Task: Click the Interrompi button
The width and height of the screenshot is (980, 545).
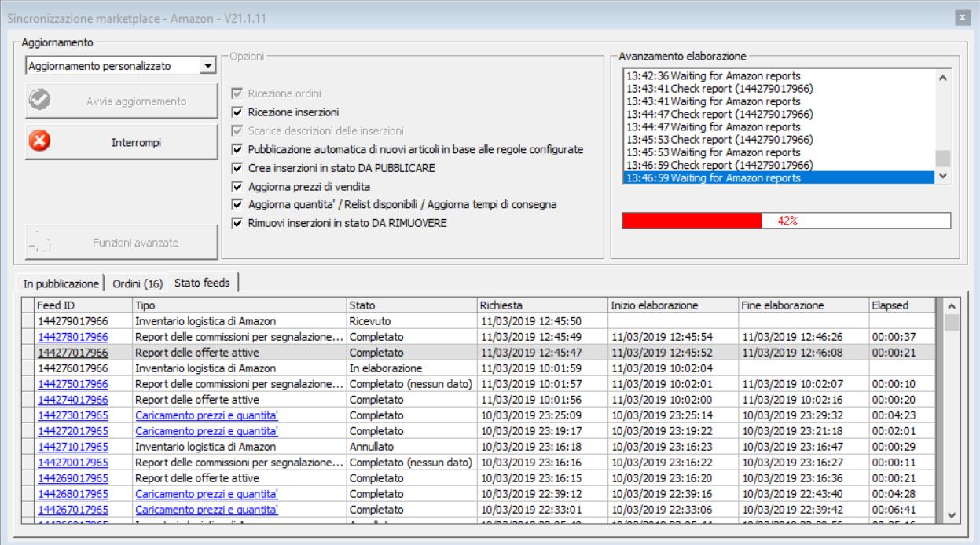Action: pyautogui.click(x=120, y=143)
